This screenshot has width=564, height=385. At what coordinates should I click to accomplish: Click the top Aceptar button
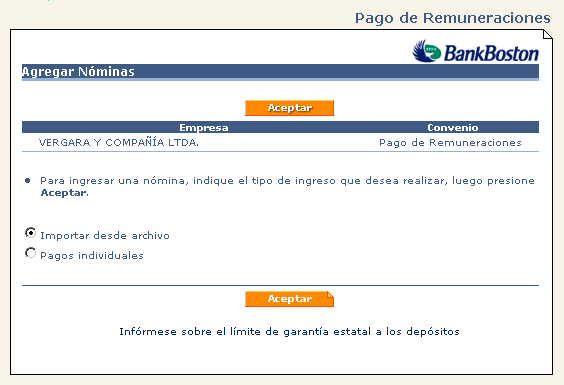pos(289,108)
